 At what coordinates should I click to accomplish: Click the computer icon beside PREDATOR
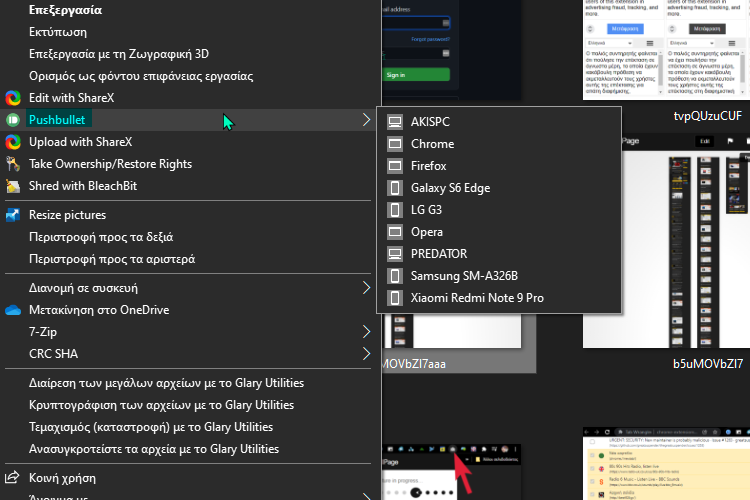tap(395, 254)
